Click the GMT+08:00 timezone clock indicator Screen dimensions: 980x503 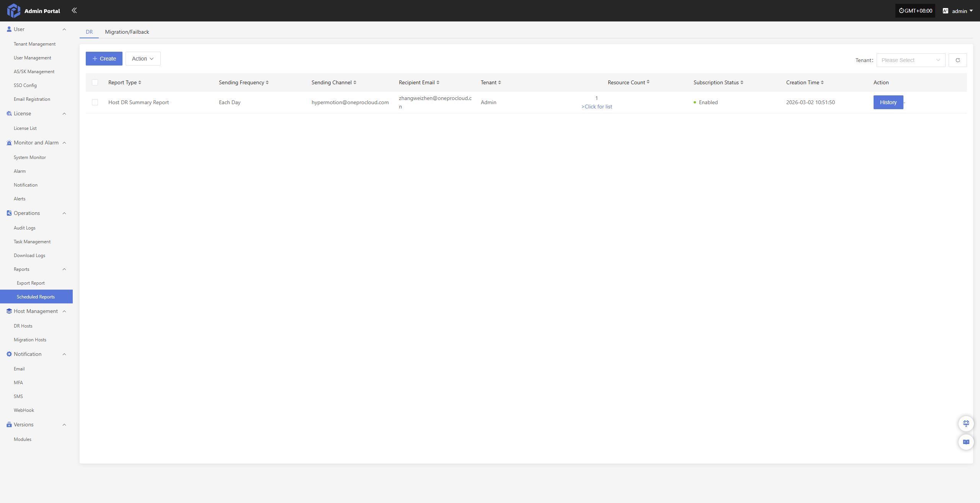pyautogui.click(x=915, y=11)
